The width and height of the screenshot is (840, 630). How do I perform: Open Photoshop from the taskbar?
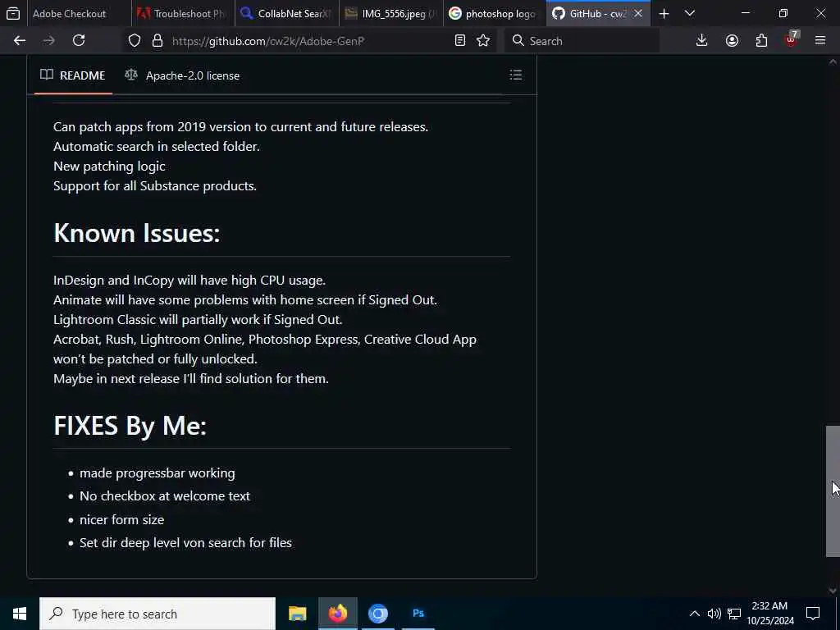(x=418, y=614)
